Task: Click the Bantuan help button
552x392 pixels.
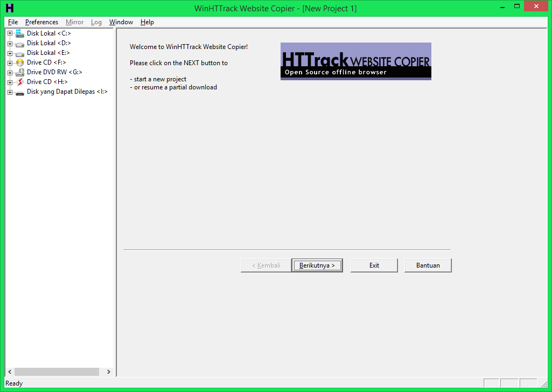Action: [428, 265]
